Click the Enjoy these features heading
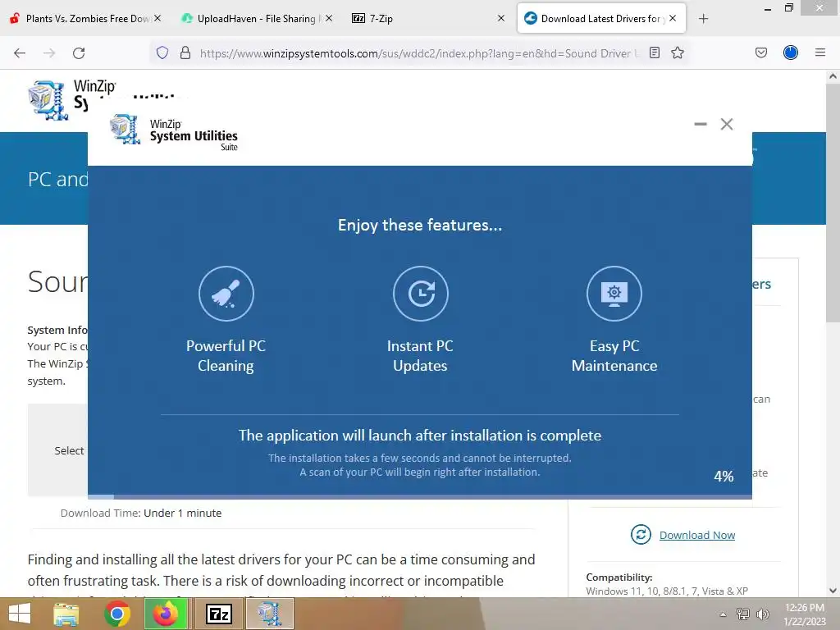Screen dimensions: 840x630 [x=420, y=225]
